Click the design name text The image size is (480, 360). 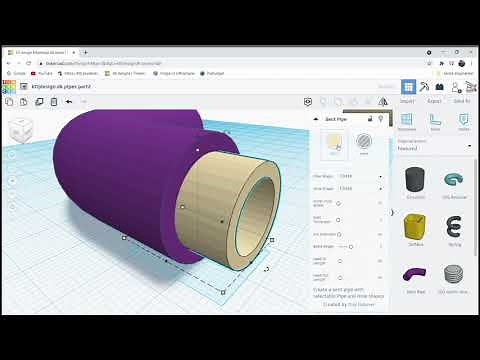point(61,87)
